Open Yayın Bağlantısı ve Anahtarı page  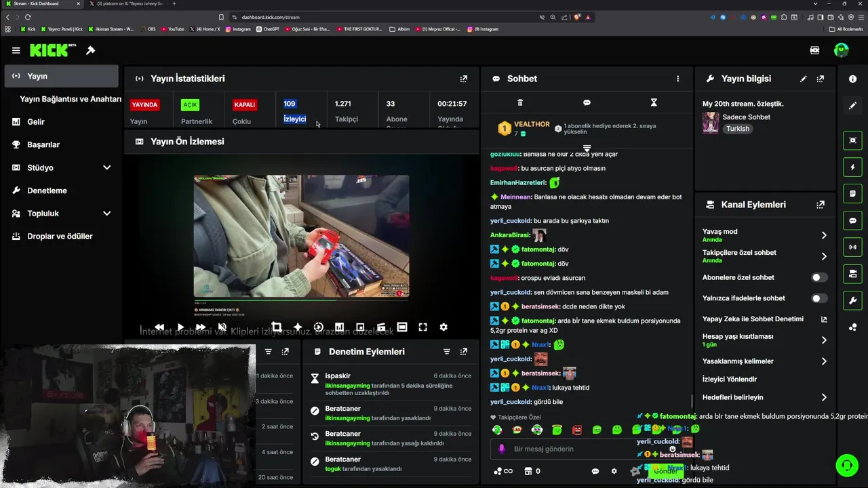(x=71, y=99)
